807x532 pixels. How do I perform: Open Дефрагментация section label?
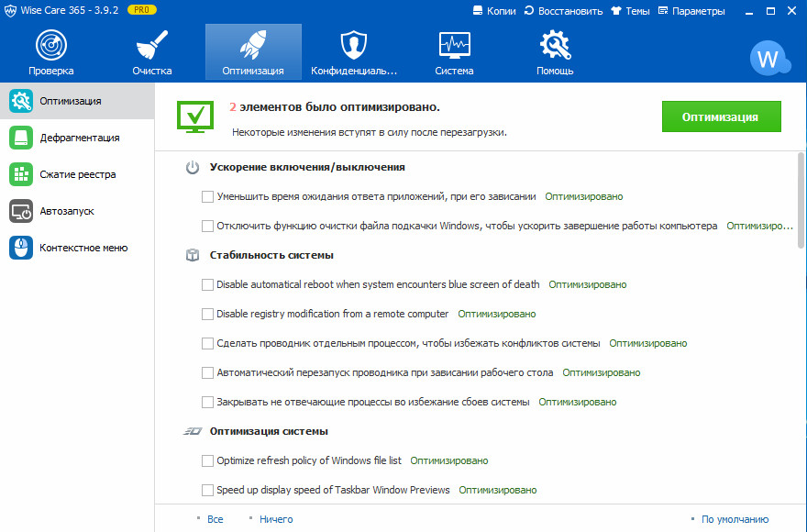pos(80,138)
